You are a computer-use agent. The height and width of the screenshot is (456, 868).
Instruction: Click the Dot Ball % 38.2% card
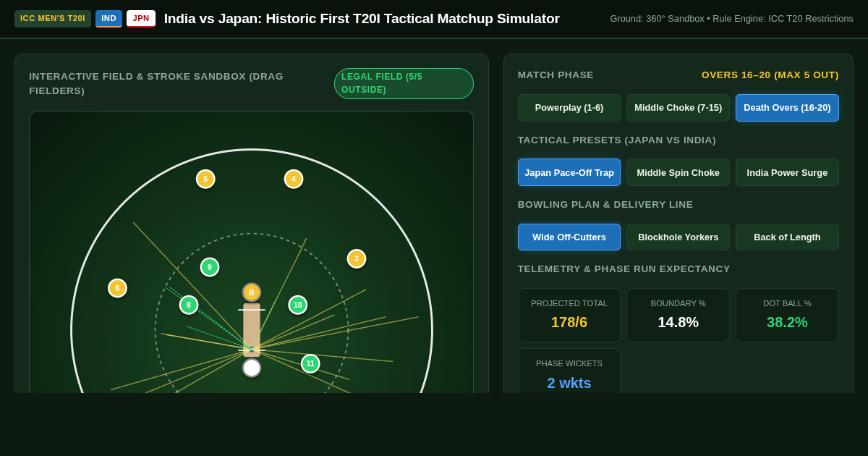787,315
